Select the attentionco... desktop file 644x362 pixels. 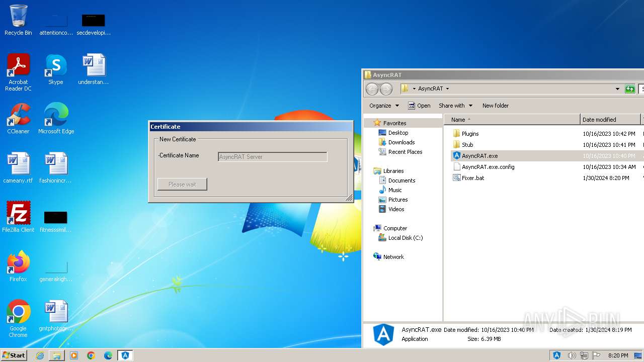click(56, 24)
